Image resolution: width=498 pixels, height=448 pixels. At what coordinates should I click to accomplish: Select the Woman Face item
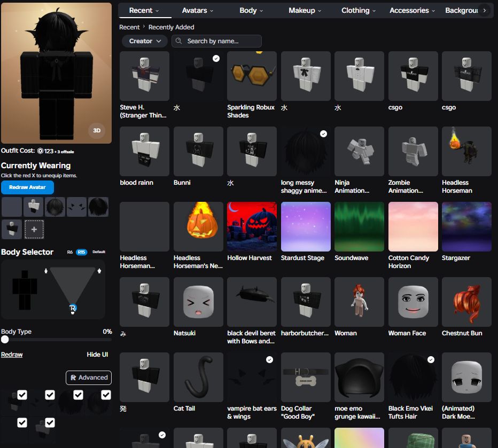413,302
